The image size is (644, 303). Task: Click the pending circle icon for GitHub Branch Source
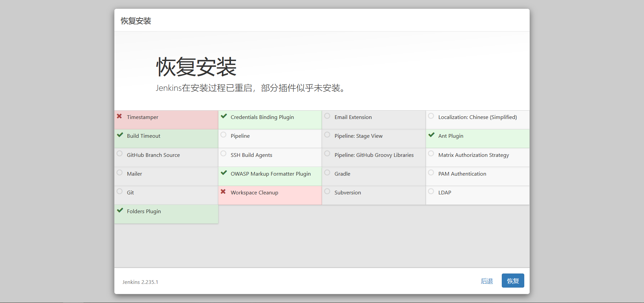click(119, 154)
